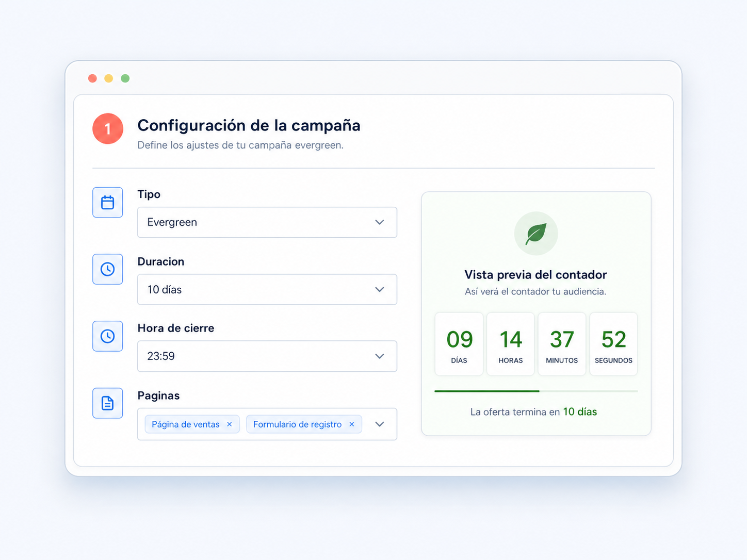Click the document icon beside Paginas
747x560 pixels.
point(107,403)
